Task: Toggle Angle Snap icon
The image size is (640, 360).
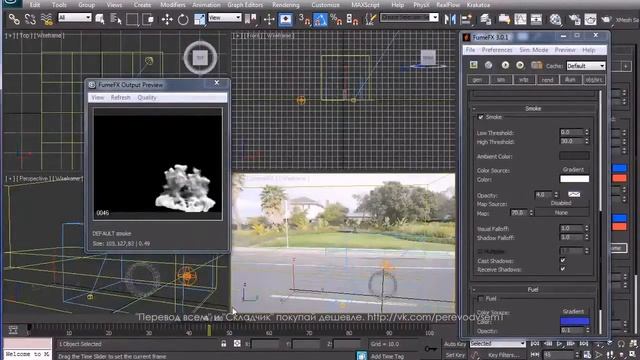Action: tap(320, 19)
